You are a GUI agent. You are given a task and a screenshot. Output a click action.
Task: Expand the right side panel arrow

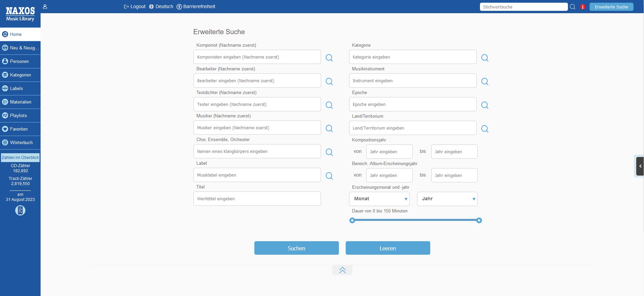click(x=640, y=166)
